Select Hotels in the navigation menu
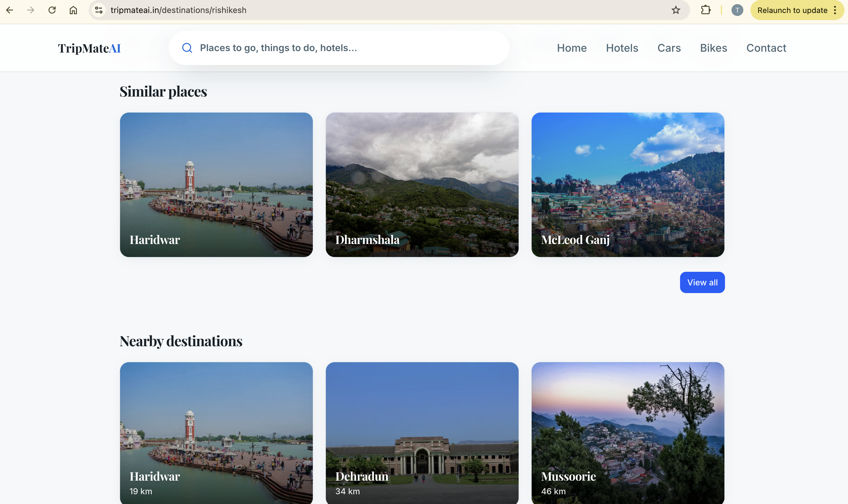 [622, 48]
